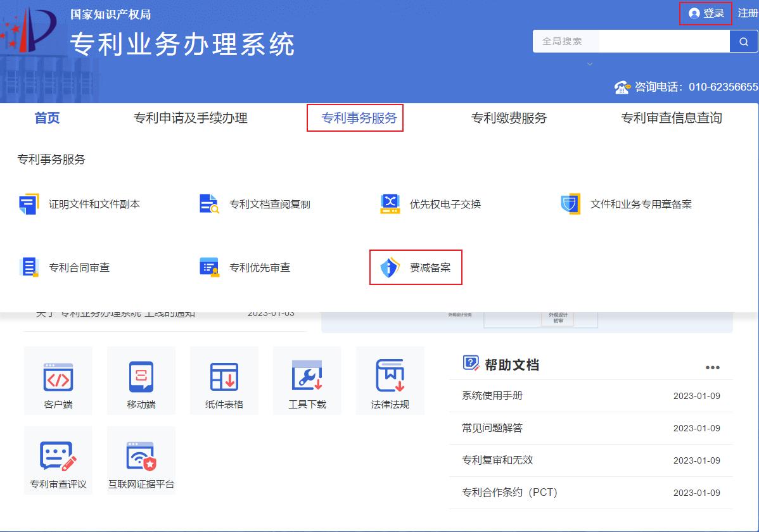Open the 全局搜索 category dropdown

pos(565,41)
